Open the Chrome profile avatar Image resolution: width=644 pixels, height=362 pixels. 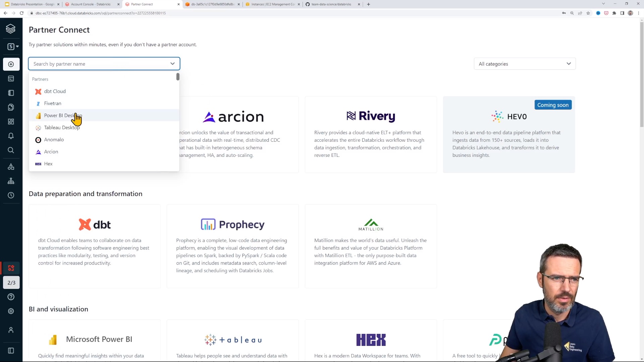630,13
